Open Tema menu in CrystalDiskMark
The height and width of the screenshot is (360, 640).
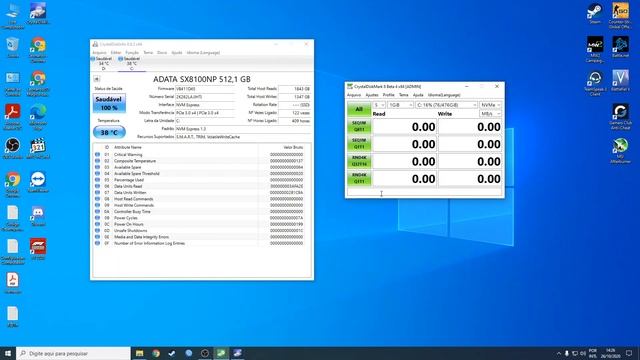tap(404, 95)
